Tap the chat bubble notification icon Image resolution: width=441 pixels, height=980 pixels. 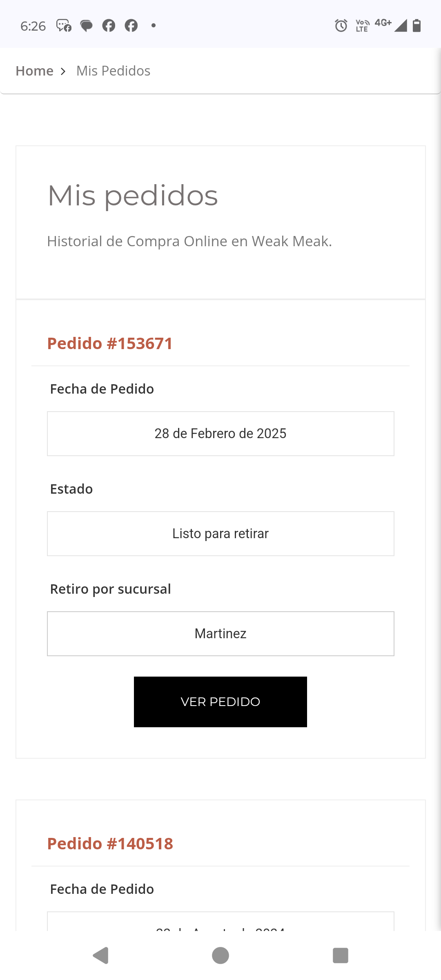(x=86, y=26)
